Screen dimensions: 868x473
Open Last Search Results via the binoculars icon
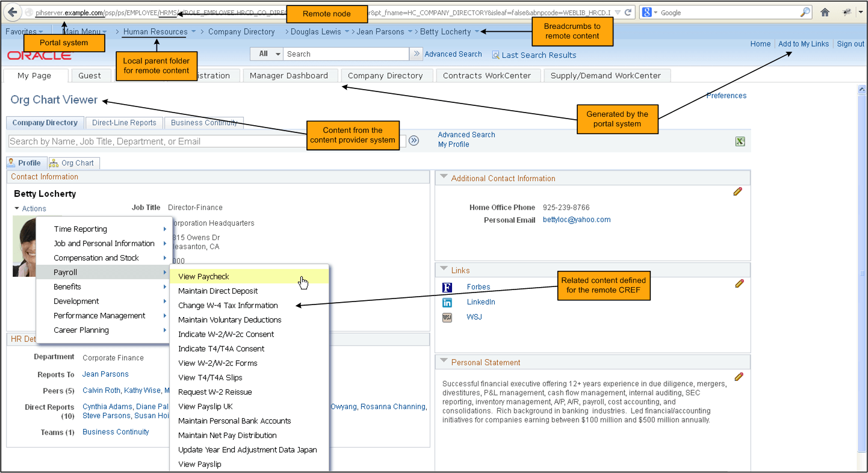pyautogui.click(x=496, y=55)
